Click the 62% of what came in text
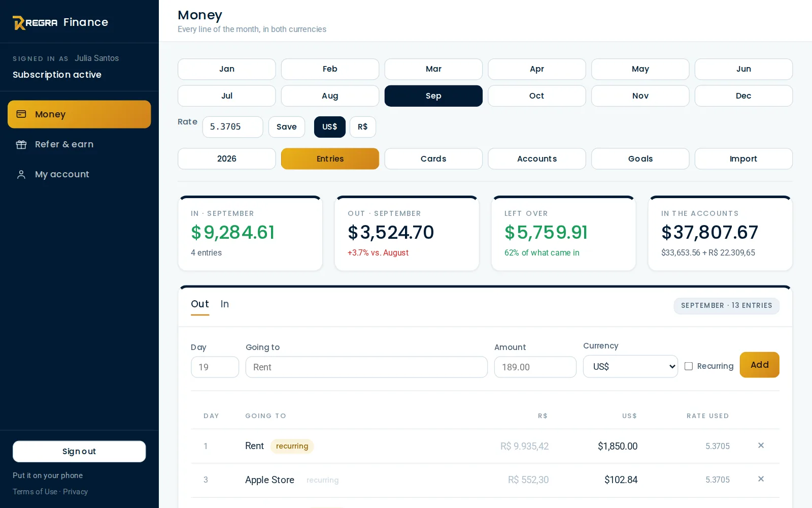The image size is (812, 508). coord(542,252)
